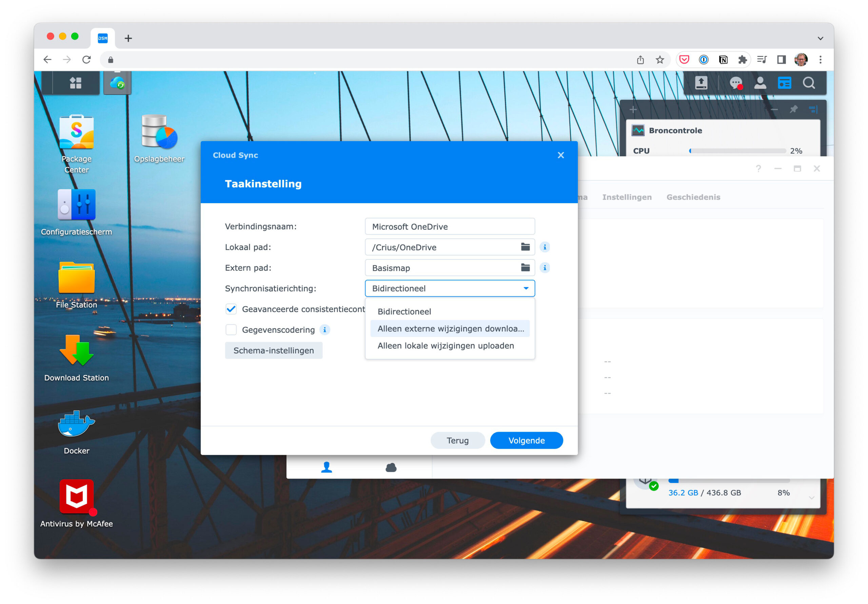Show info for Gegevenscodering
868x604 pixels.
click(x=324, y=330)
